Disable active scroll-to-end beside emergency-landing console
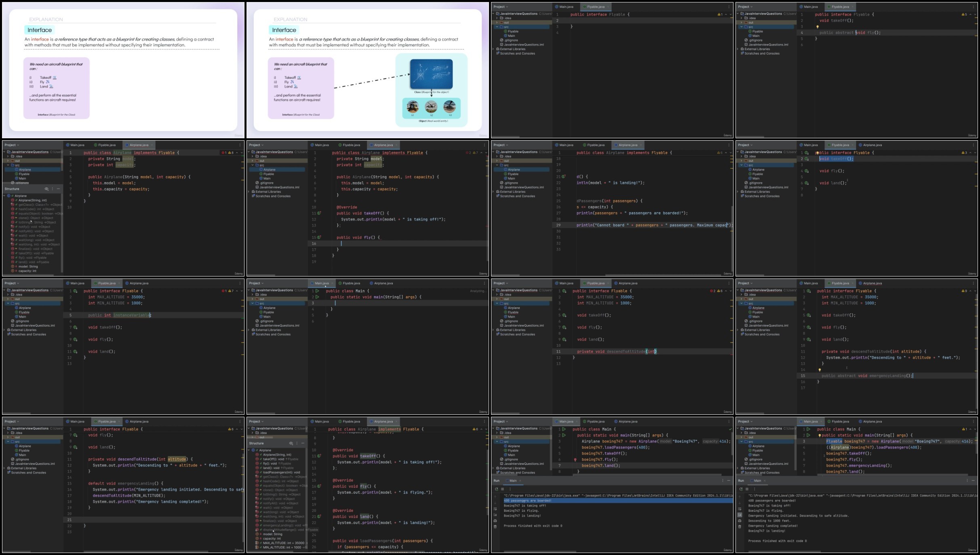This screenshot has height=555, width=980. (740, 515)
